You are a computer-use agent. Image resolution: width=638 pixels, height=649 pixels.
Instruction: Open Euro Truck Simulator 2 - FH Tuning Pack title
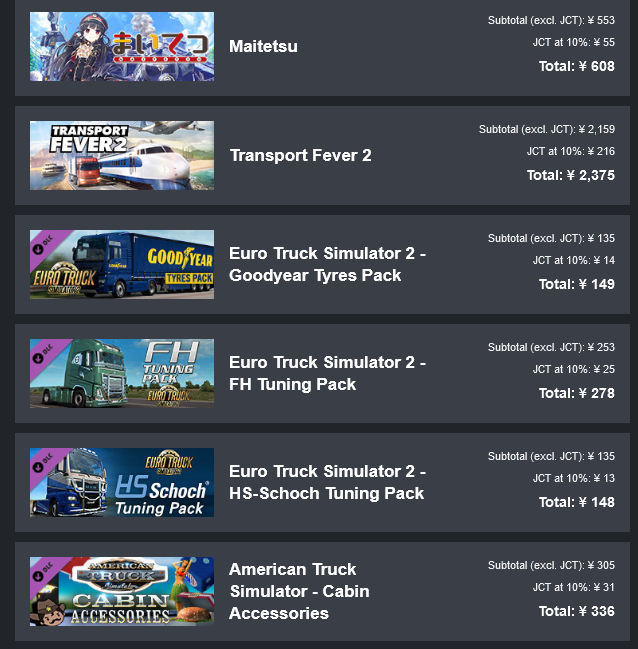(x=327, y=373)
